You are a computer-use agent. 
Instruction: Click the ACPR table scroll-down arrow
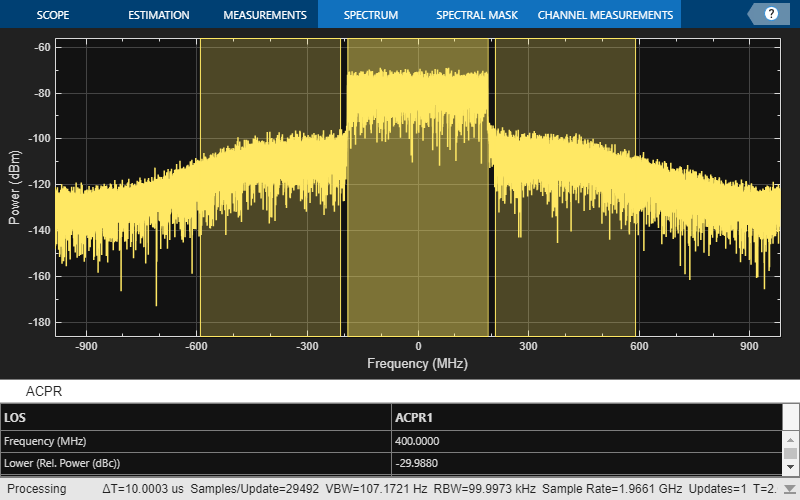[x=791, y=466]
